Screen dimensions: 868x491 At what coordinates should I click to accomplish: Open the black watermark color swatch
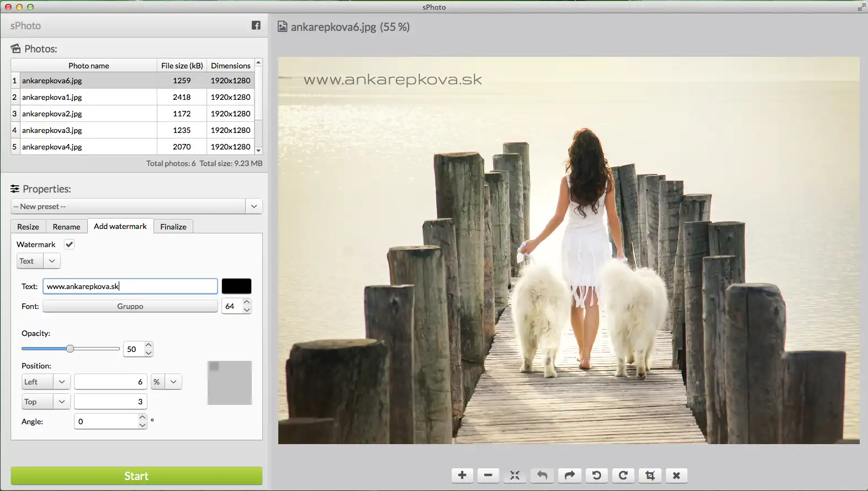tap(236, 286)
